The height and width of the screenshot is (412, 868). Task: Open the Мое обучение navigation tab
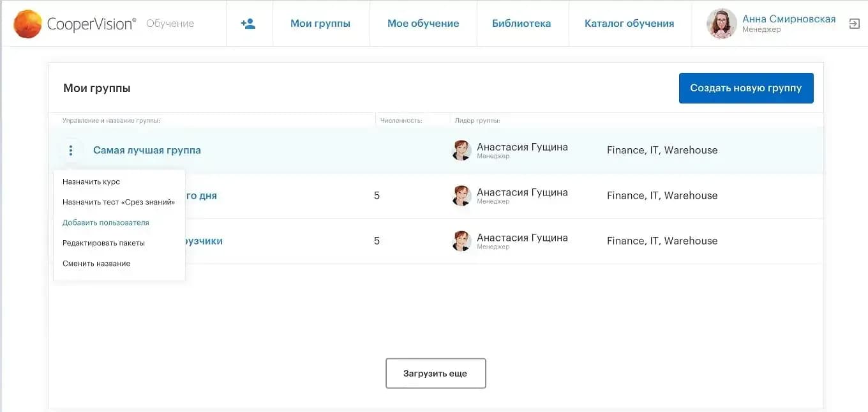(423, 24)
